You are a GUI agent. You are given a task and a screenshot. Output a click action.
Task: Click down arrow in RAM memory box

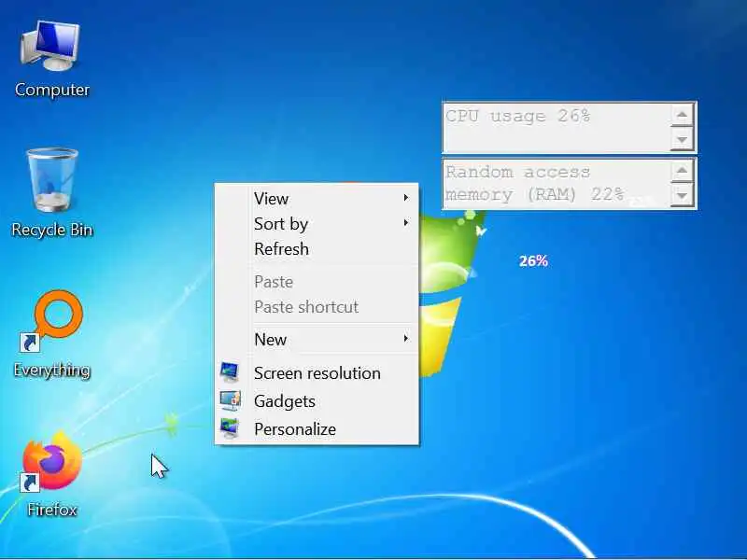[x=682, y=195]
